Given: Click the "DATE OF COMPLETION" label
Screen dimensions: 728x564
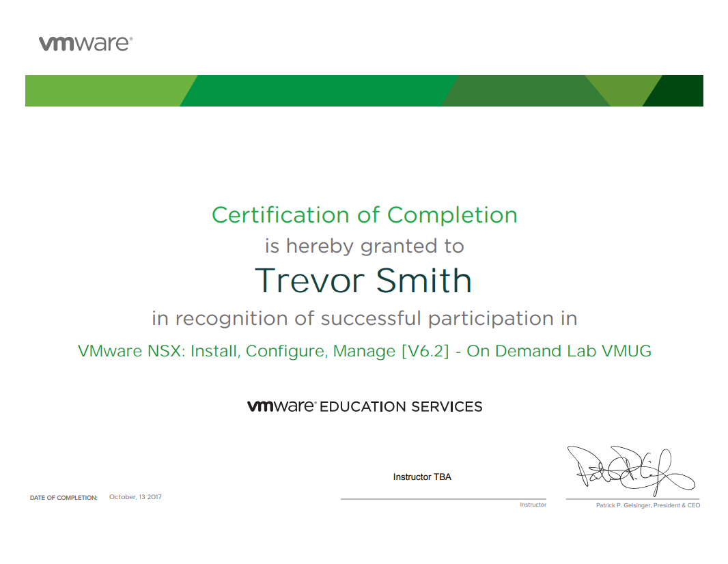Looking at the screenshot, I should [x=64, y=498].
